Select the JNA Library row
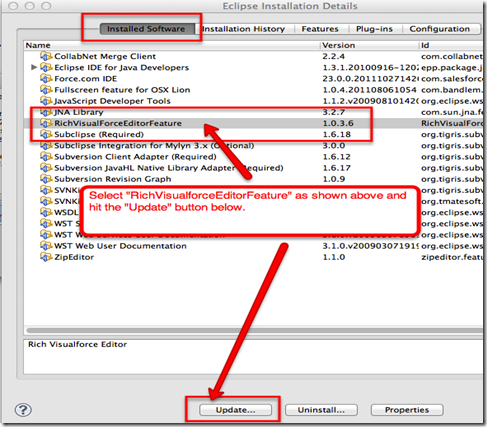Viewport: 487px width, 427px height. (x=253, y=112)
